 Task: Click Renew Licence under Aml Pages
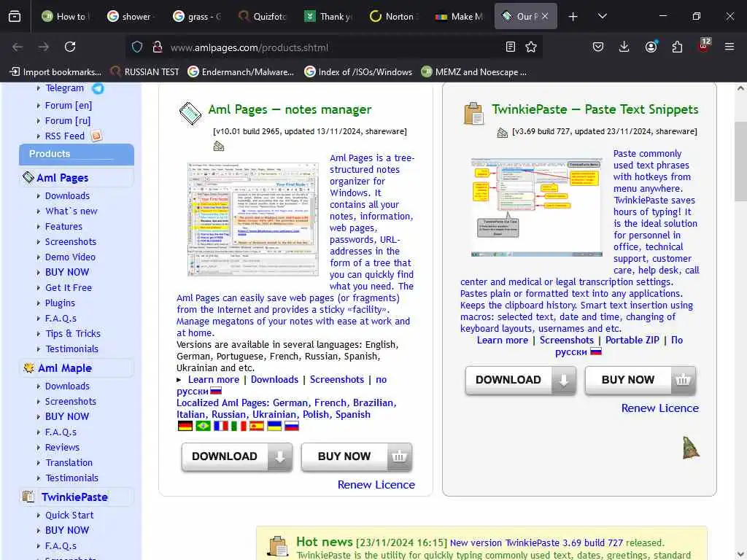(x=376, y=485)
